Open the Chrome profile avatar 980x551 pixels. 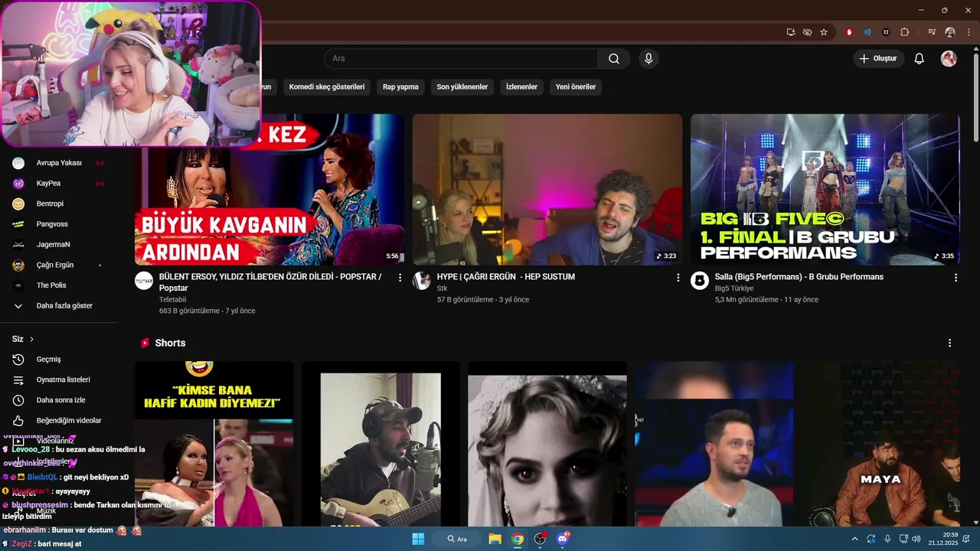[950, 32]
